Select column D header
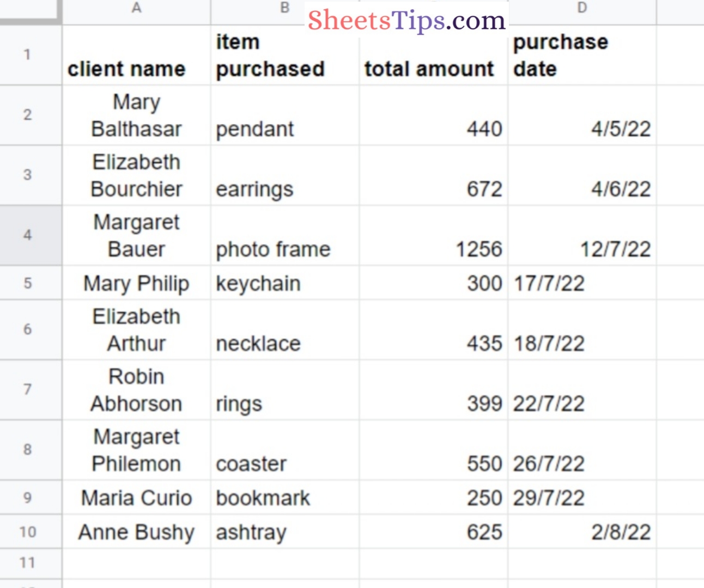Screen dimensions: 704x588 pyautogui.click(x=582, y=8)
